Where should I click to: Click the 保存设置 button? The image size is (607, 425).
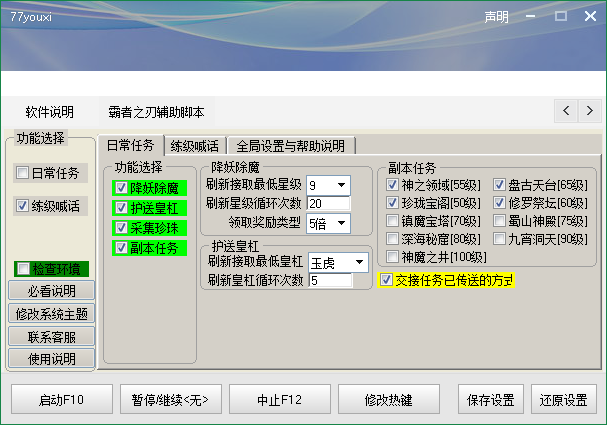click(x=489, y=399)
